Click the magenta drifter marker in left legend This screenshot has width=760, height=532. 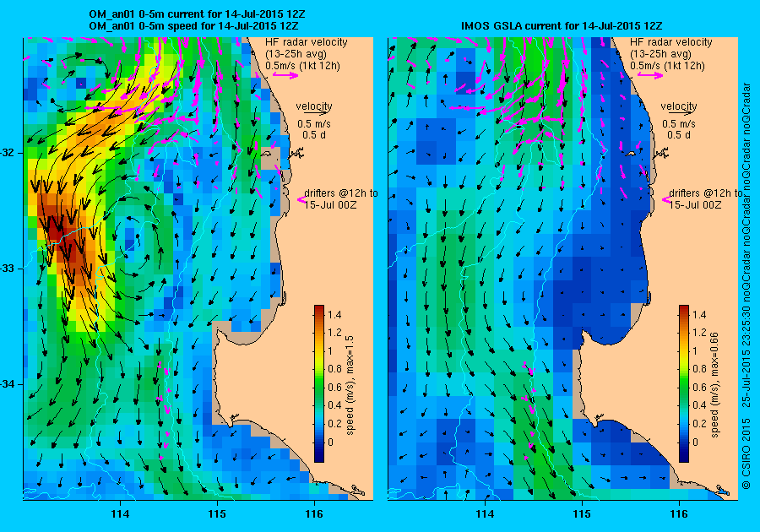point(301,199)
